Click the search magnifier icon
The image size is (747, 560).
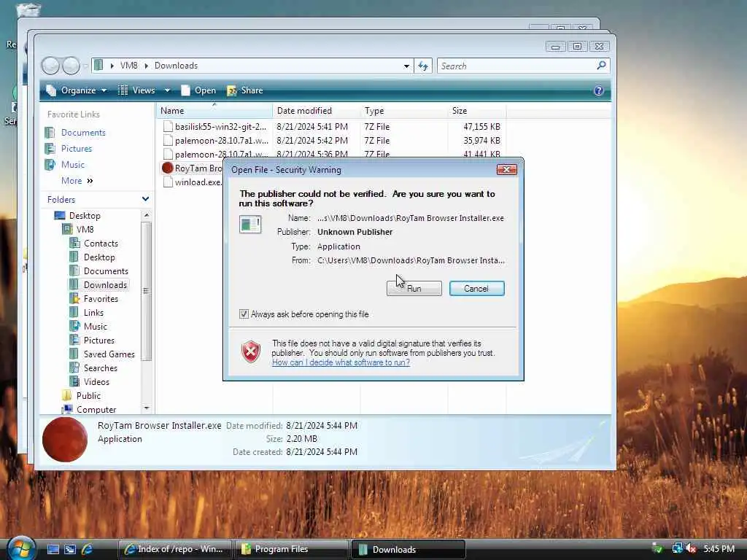602,65
